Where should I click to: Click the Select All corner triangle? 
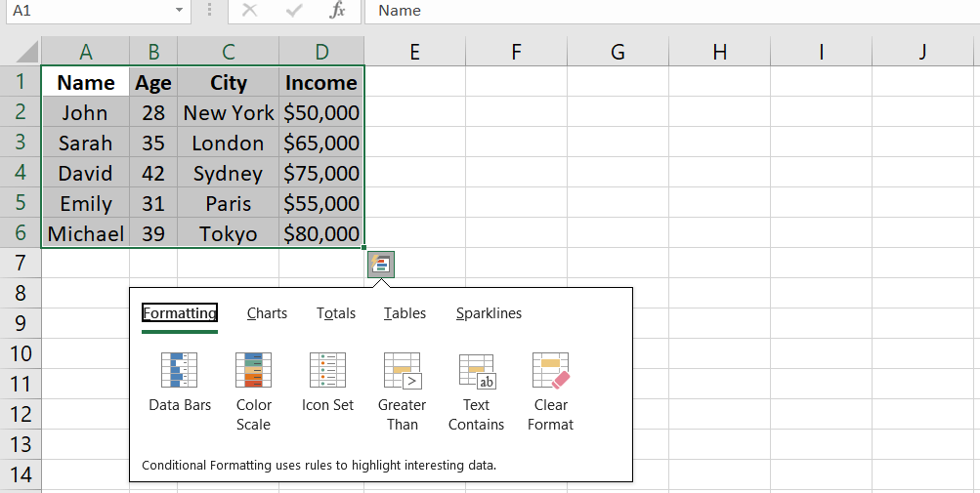(27, 52)
